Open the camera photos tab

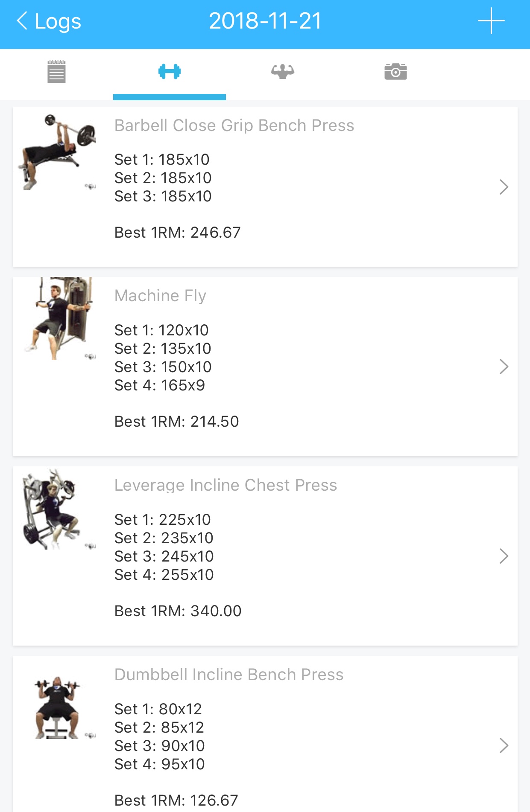click(x=395, y=72)
